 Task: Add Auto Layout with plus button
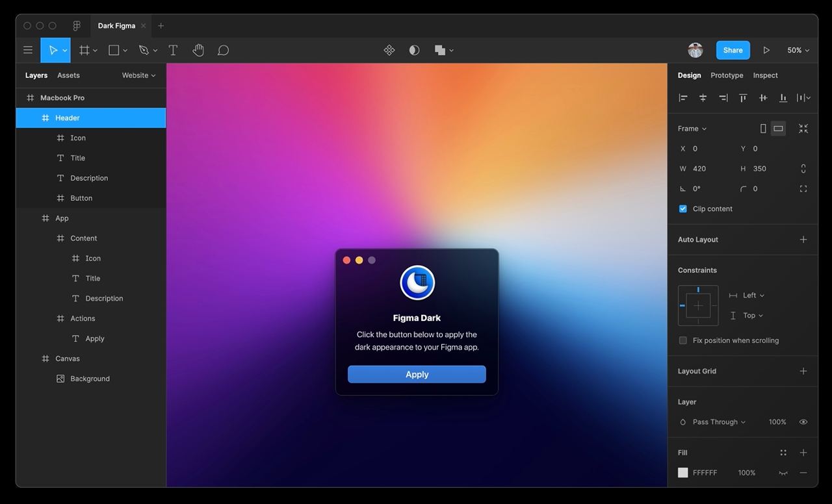[x=803, y=240]
